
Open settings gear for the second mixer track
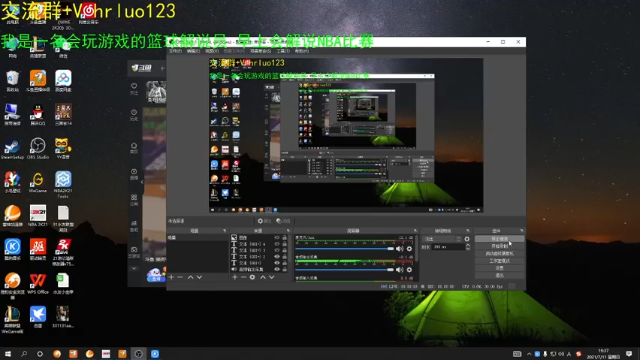(409, 270)
